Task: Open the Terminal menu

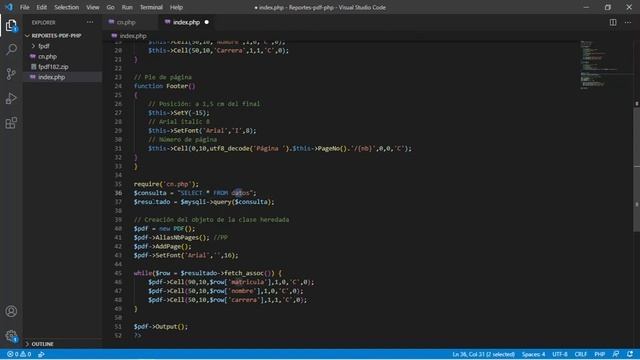Action: coord(151,7)
